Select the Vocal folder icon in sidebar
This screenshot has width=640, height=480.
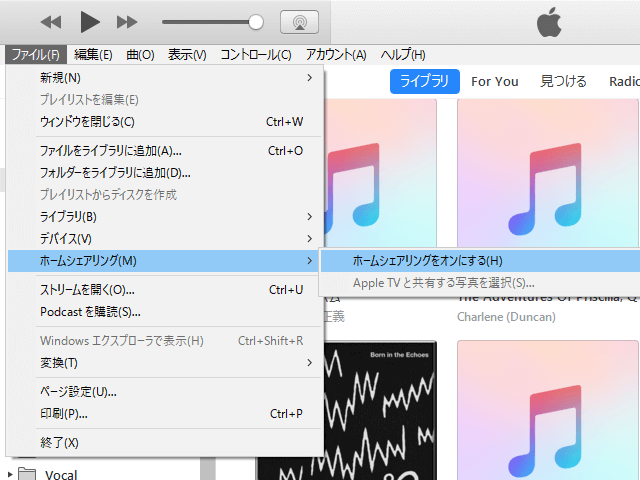[x=28, y=474]
